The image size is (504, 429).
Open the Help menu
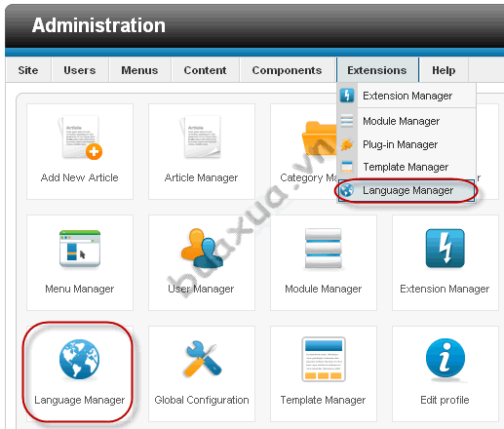pos(444,70)
